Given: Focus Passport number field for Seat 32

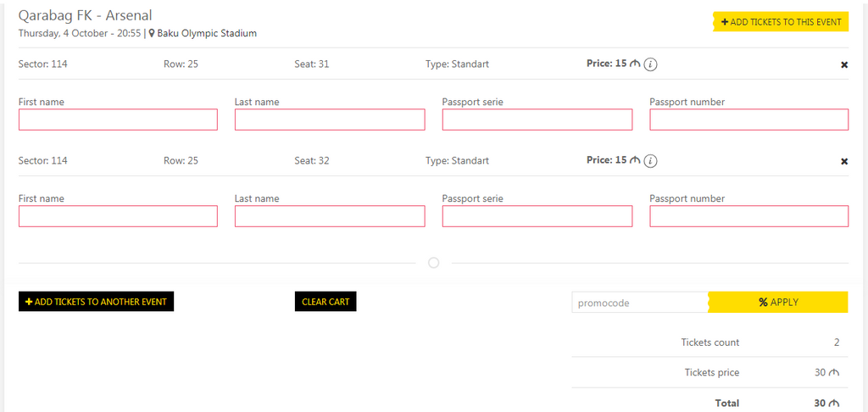Looking at the screenshot, I should click(x=749, y=216).
